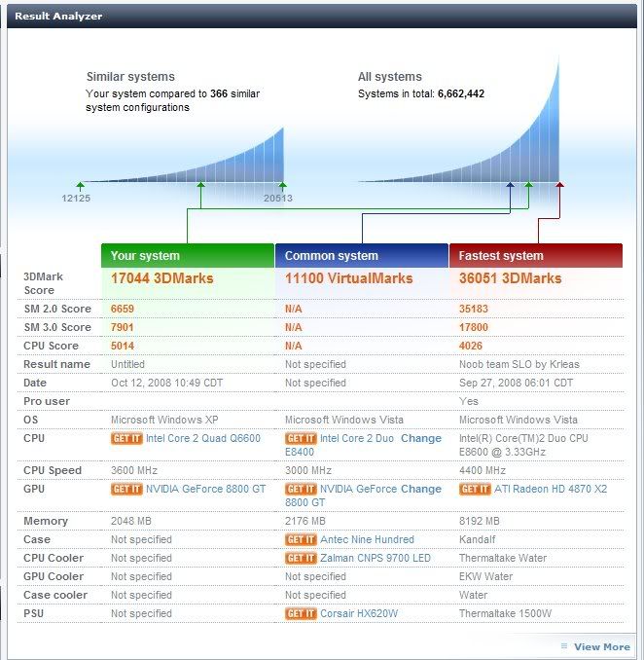The height and width of the screenshot is (660, 644).
Task: Hit GET IT badge next to Corsair HX620W
Action: (301, 614)
